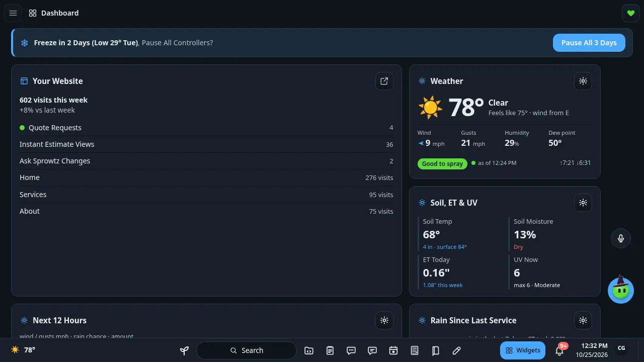Click the taskbar 78° weather indicator

23,350
